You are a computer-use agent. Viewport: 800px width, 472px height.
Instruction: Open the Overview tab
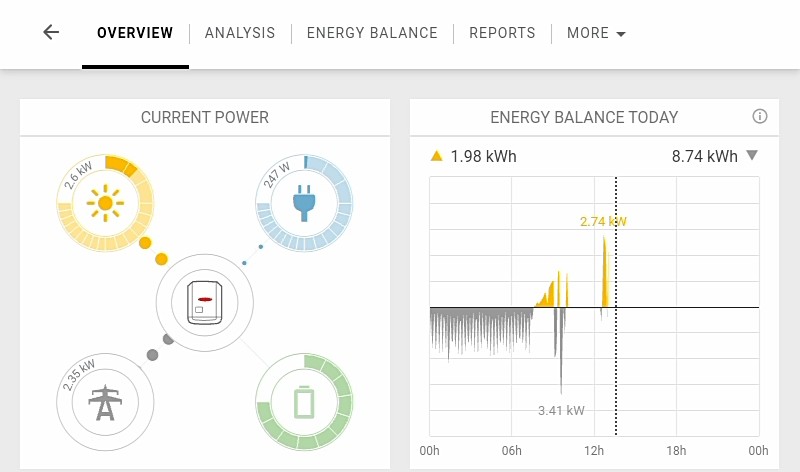(x=135, y=33)
